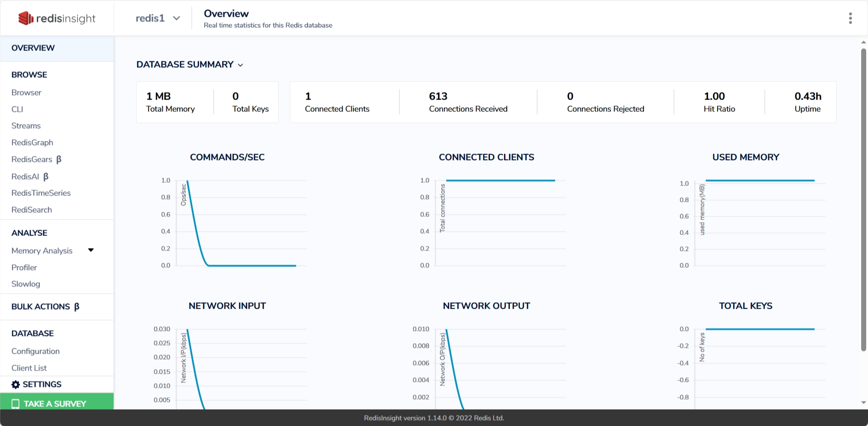
Task: Click the '613' Connections Received value
Action: [438, 96]
